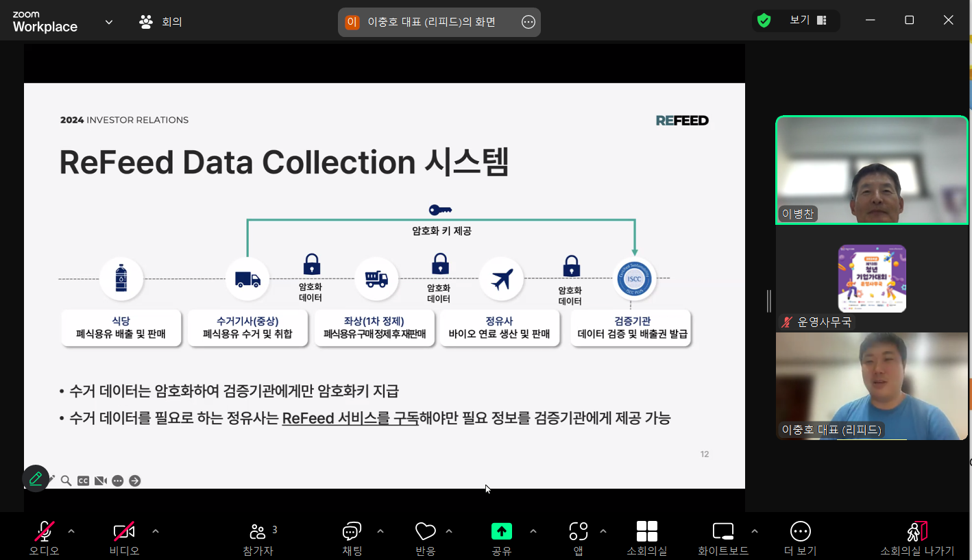Click 2024 INVESTOR RELATIONS header text
The height and width of the screenshot is (560, 972).
tap(124, 120)
